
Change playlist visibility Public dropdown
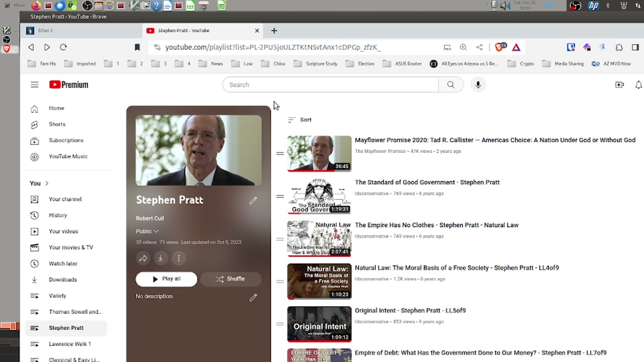[147, 231]
